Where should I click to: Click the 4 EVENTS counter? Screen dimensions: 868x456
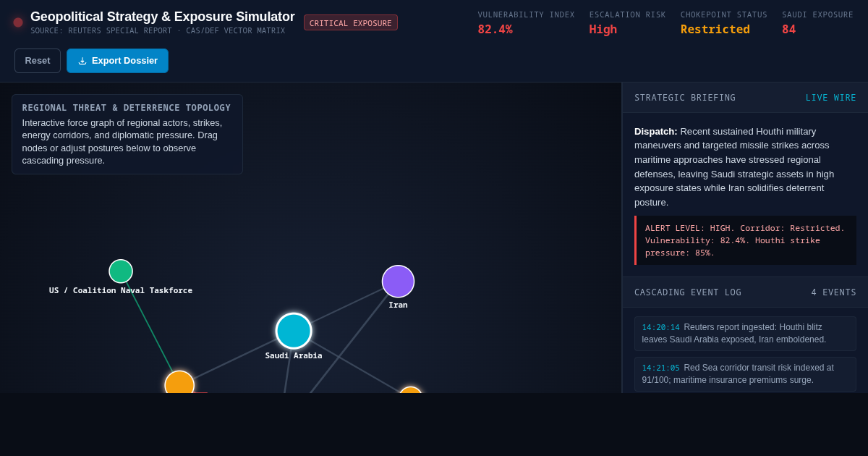pyautogui.click(x=833, y=292)
